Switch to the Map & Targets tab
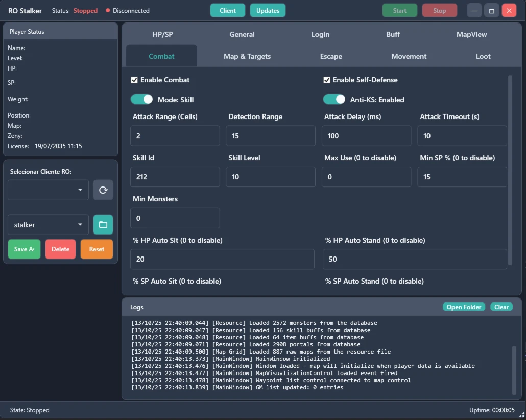 coord(247,56)
